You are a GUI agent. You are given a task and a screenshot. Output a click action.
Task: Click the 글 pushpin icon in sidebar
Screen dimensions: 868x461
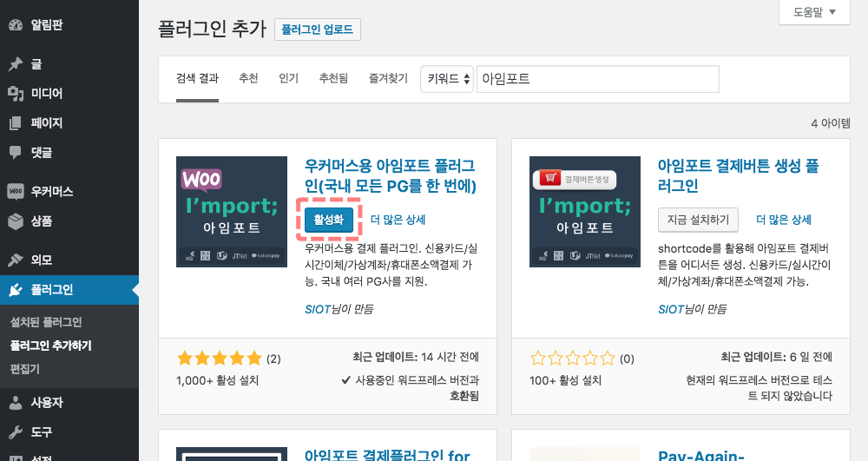click(x=16, y=64)
